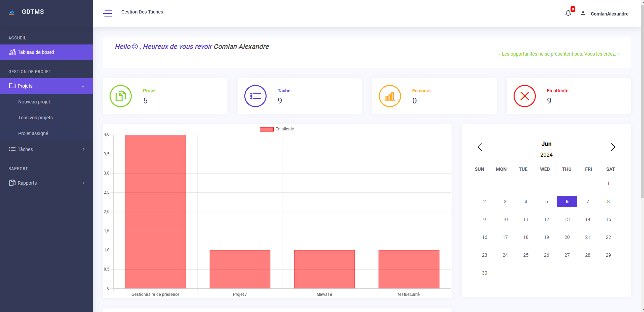Viewport: 644px width, 312px height.
Task: Open Tous vos projets link
Action: pyautogui.click(x=35, y=118)
